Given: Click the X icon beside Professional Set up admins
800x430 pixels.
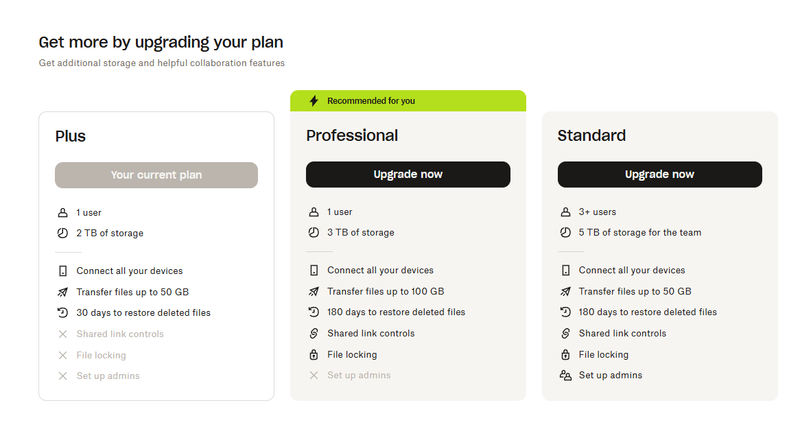Looking at the screenshot, I should (x=314, y=376).
